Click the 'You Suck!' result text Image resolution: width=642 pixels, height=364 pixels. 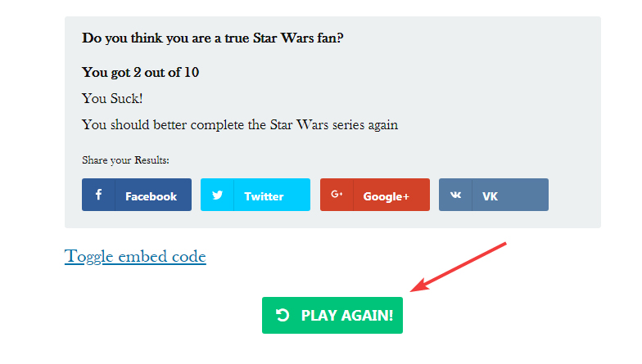pyautogui.click(x=112, y=99)
